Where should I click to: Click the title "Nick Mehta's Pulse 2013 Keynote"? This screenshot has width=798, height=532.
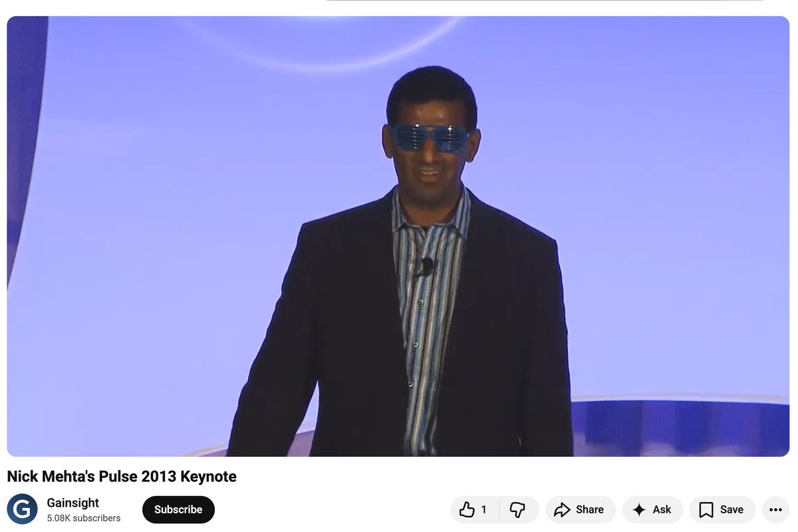[x=120, y=476]
